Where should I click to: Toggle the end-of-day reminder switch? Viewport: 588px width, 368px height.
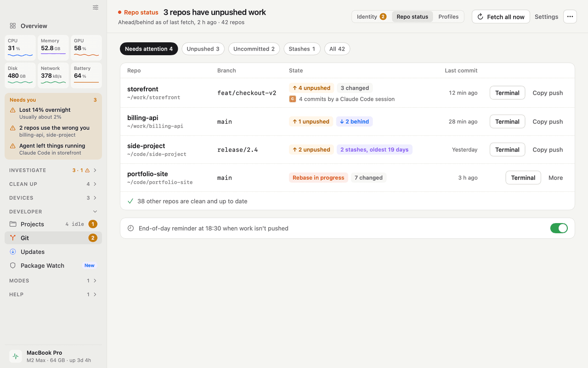(559, 228)
